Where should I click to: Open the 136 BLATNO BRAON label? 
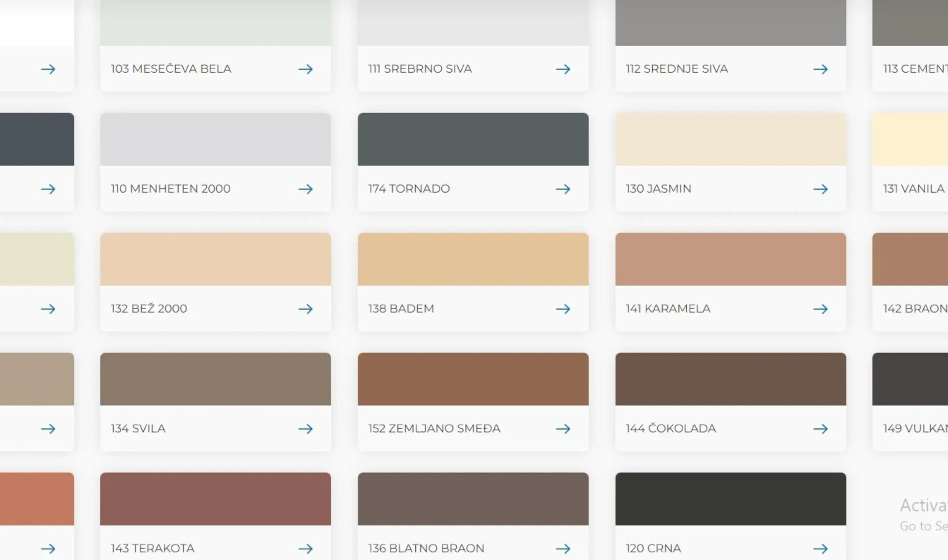point(426,548)
